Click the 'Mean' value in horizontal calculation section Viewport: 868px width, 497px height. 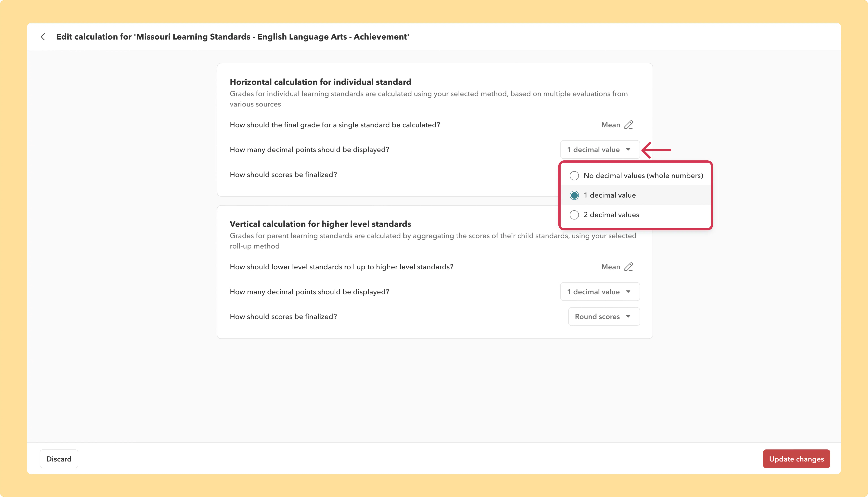pos(611,125)
